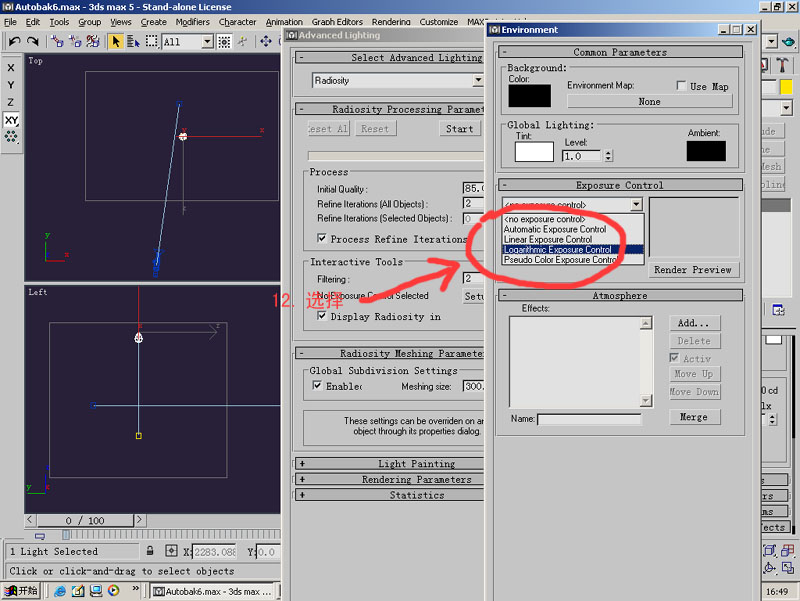Toggle Process Refine Iterations checkbox
Screen dimensions: 800x601
coord(321,238)
